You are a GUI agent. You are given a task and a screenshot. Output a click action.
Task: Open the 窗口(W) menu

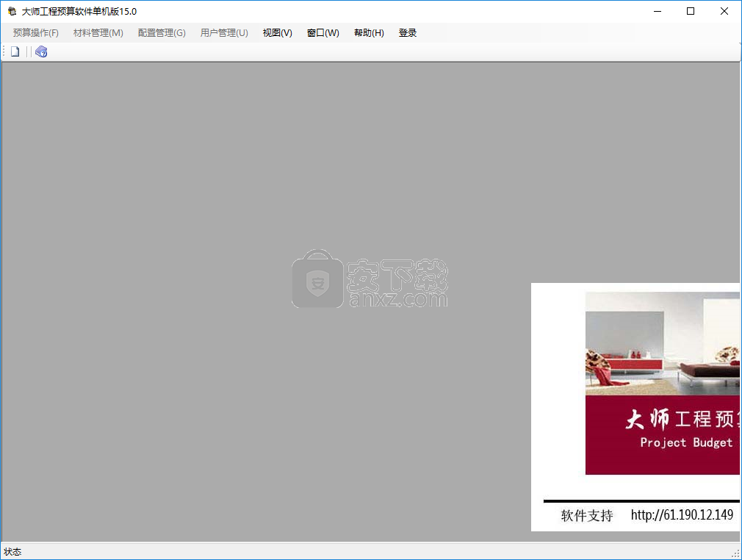pyautogui.click(x=323, y=32)
